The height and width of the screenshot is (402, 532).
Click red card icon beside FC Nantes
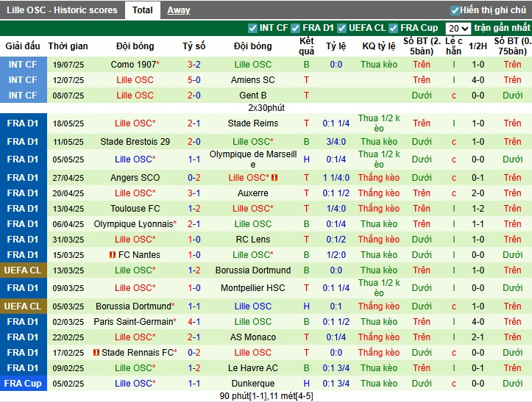pyautogui.click(x=113, y=254)
